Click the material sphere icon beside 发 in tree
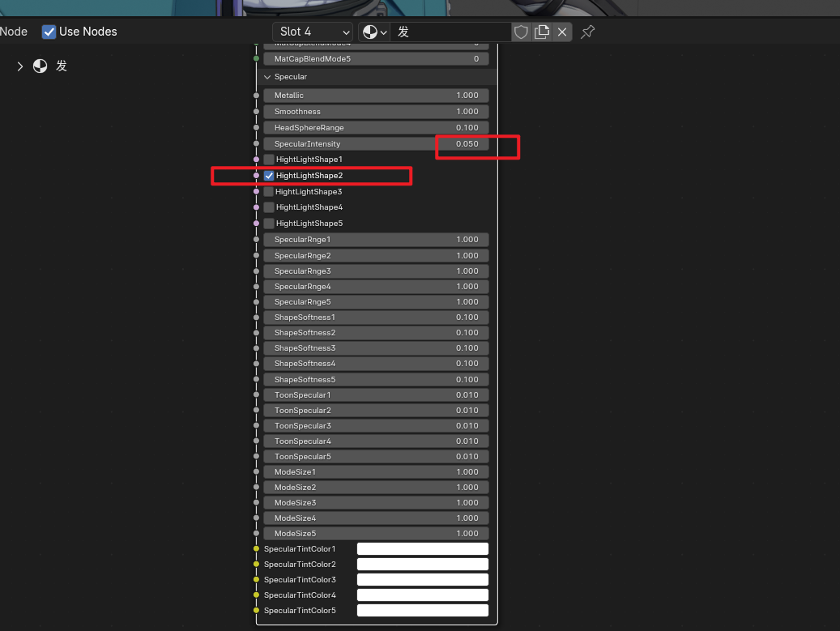Image resolution: width=840 pixels, height=631 pixels. point(40,66)
